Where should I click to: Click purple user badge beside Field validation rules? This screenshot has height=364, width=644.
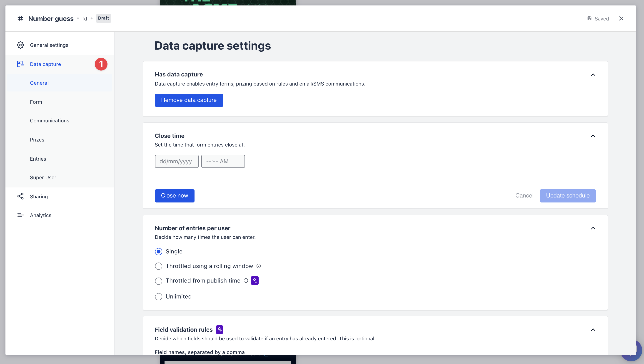tap(219, 329)
